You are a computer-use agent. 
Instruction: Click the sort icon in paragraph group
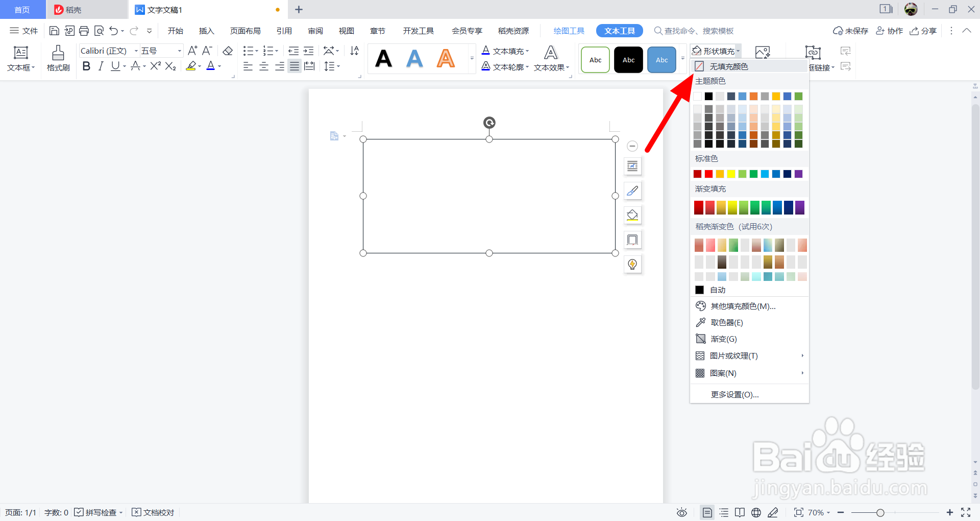pos(354,51)
